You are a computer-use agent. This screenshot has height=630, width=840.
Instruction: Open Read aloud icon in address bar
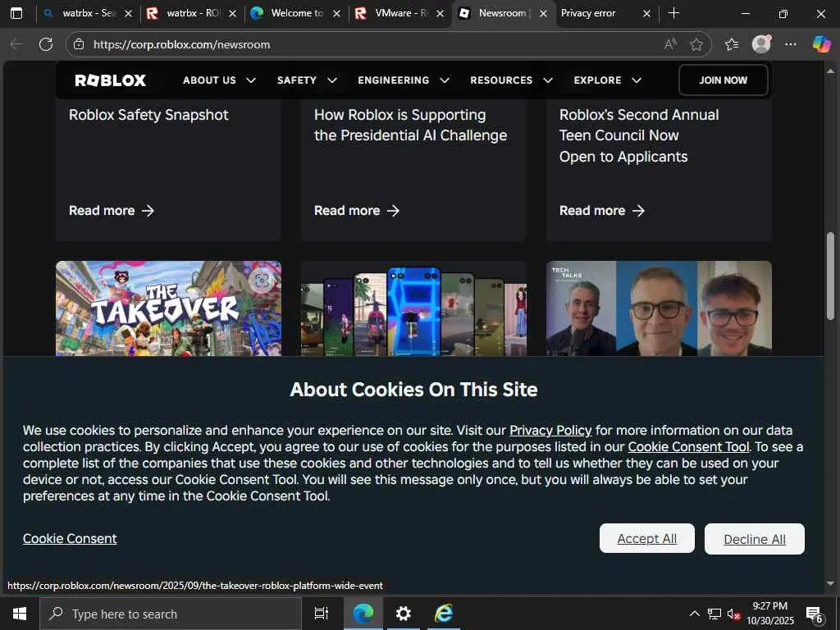670,44
